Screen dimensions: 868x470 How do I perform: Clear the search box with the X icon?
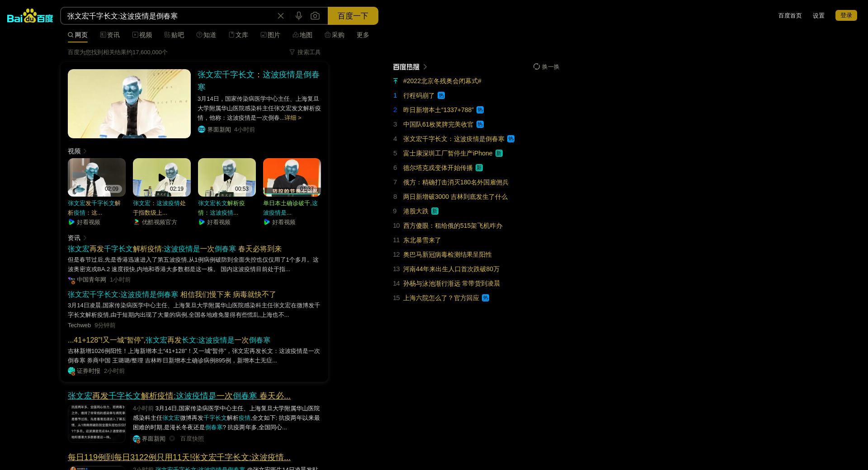[281, 16]
